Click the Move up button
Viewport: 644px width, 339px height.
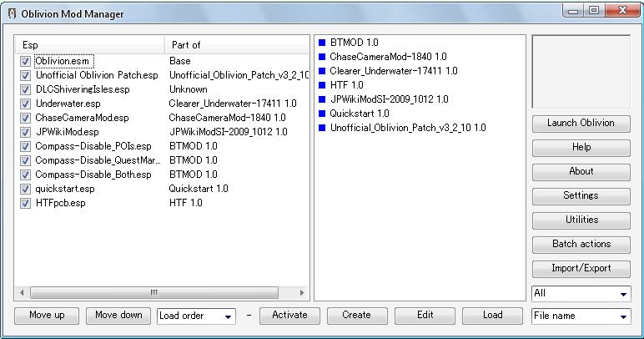[x=47, y=316]
